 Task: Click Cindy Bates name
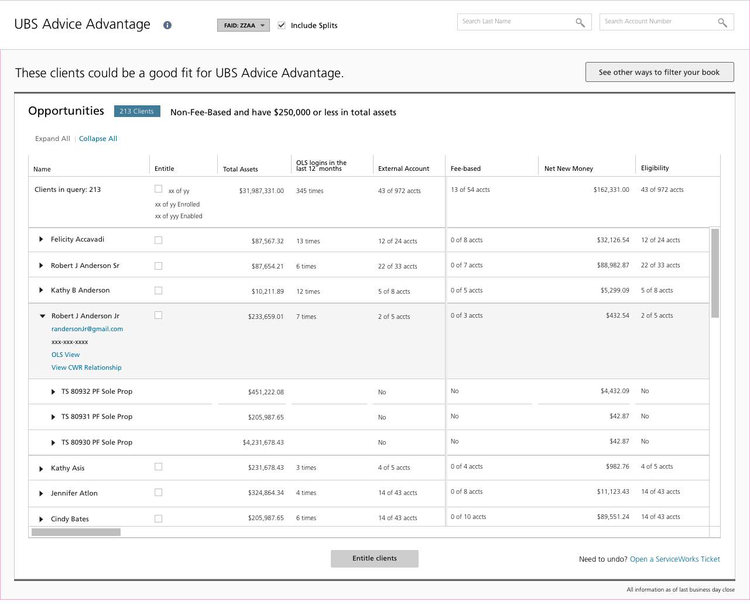[x=70, y=519]
